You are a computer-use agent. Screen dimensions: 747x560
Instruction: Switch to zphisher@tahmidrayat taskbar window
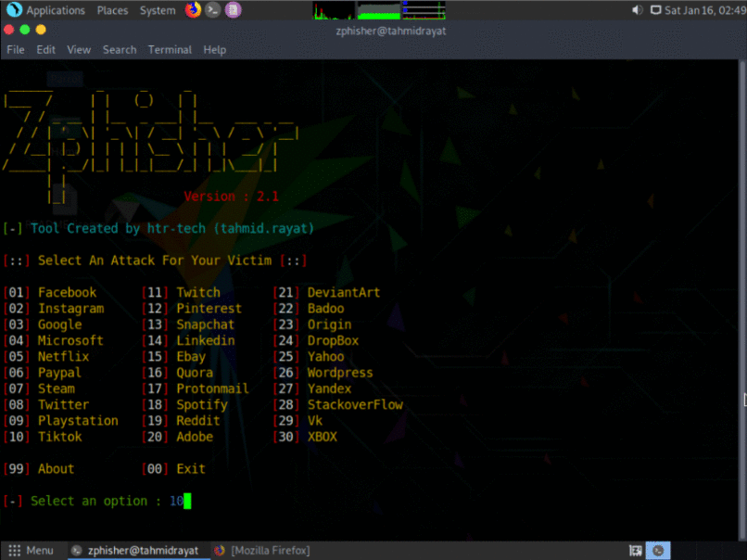click(138, 551)
